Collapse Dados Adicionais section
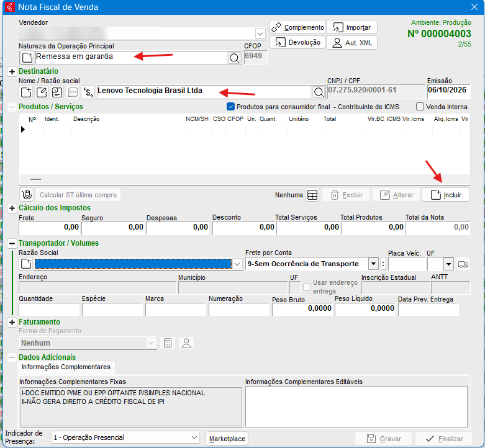Viewport: 485px width, 448px height. click(12, 358)
